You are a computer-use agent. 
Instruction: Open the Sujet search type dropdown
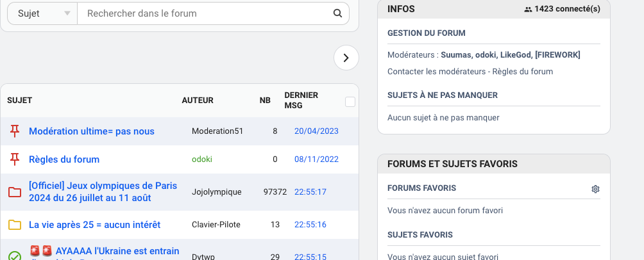[42, 13]
